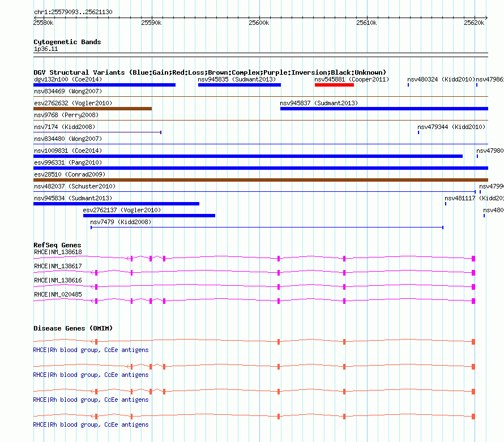Click the 25580k ruler tick label

click(x=44, y=23)
